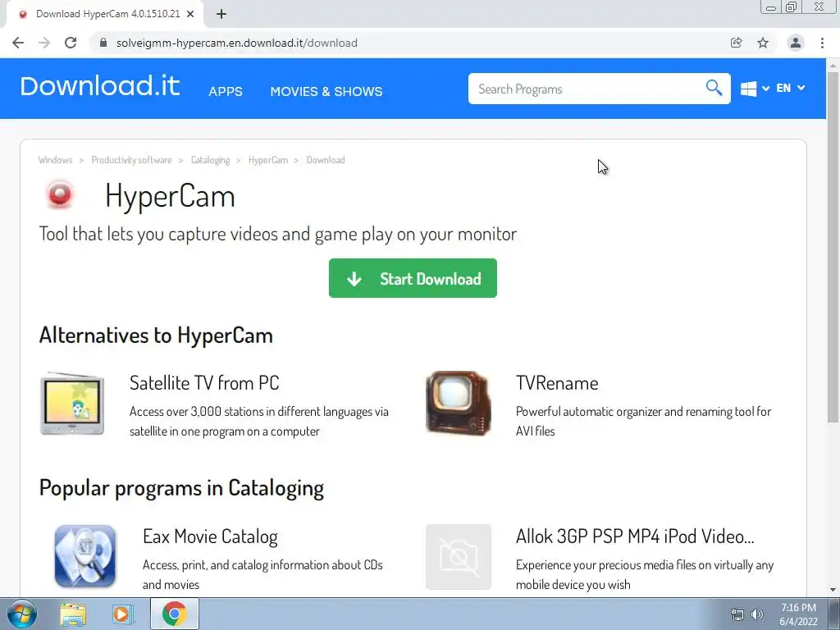Screen dimensions: 840x630
Task: Click the page vertical scrollbar thumb
Action: (x=833, y=246)
